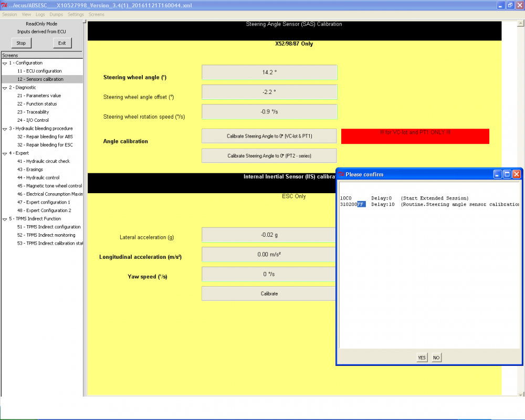Open 32 - Repair bleeding for ESC
Screen dimensions: 525x420
tap(45, 145)
